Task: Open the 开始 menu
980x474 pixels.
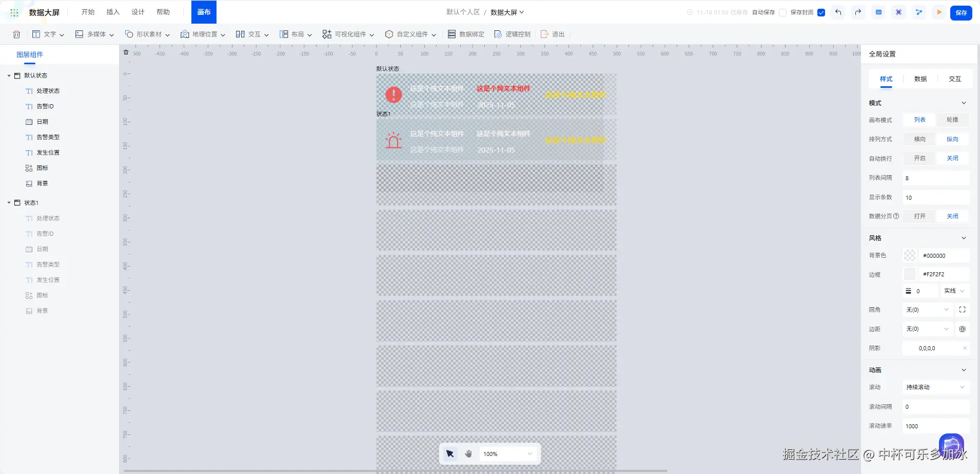Action: click(x=88, y=12)
